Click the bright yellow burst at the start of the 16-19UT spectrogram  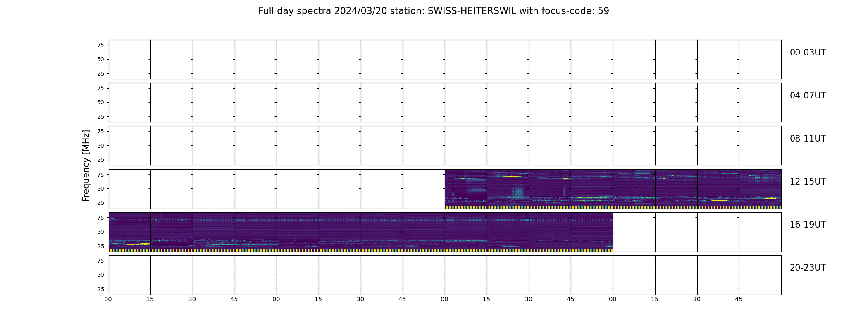pyautogui.click(x=138, y=244)
